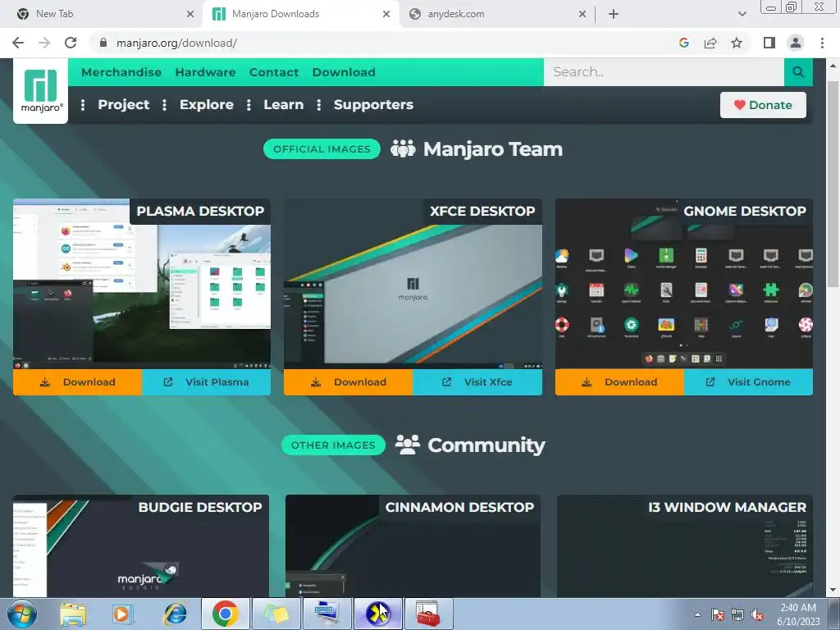The image size is (840, 630).
Task: Click into the site Search field
Action: (x=664, y=72)
